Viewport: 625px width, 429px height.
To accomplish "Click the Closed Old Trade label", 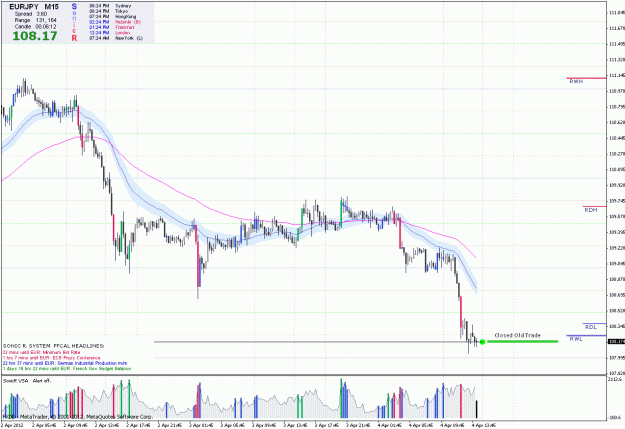I will click(517, 335).
